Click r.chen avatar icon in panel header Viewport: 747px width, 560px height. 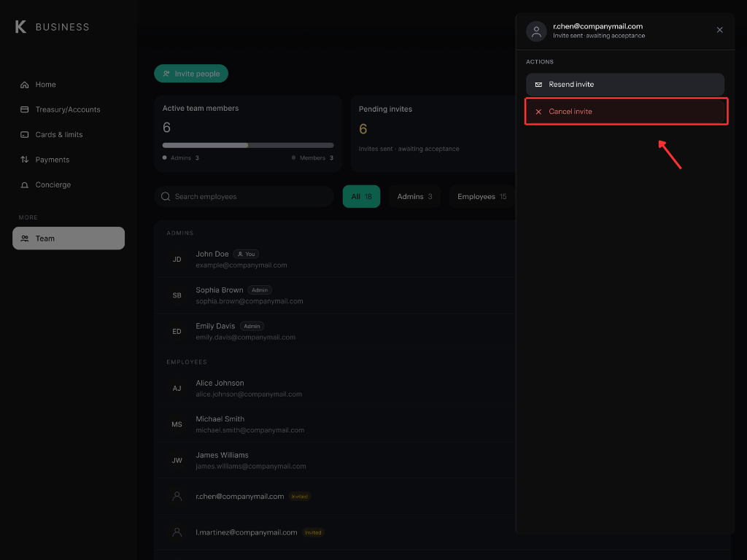click(x=536, y=31)
